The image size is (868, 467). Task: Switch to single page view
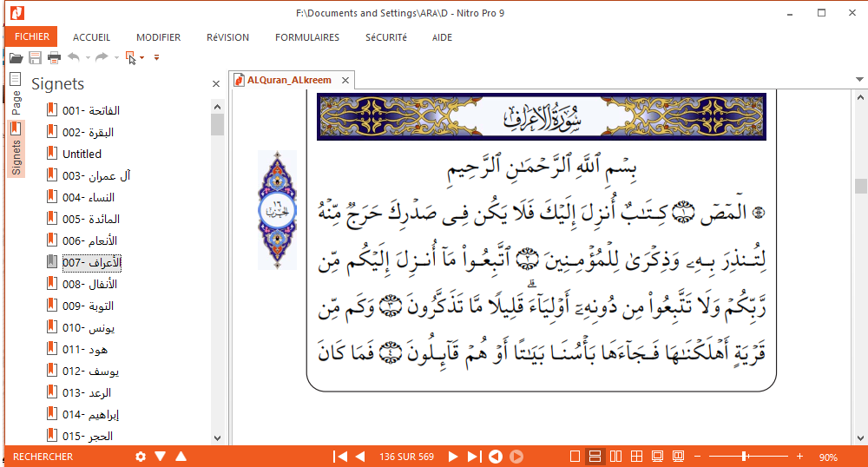pos(575,457)
